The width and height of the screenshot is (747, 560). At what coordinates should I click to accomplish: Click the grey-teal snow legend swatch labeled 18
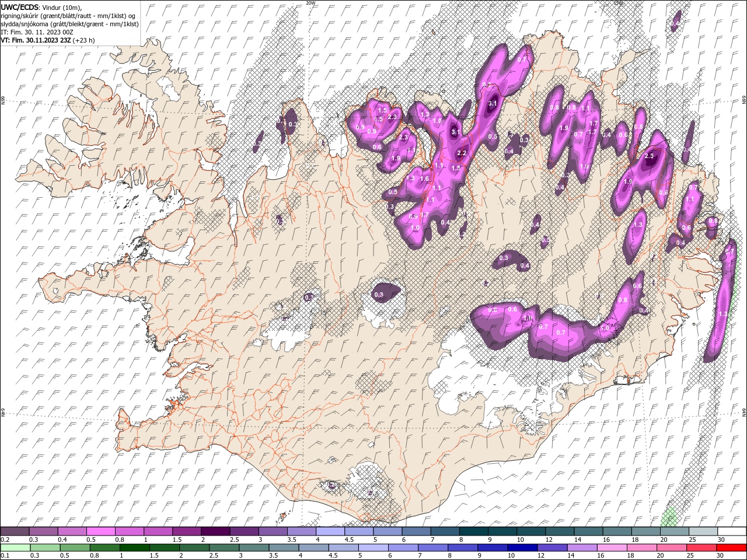coord(645,531)
